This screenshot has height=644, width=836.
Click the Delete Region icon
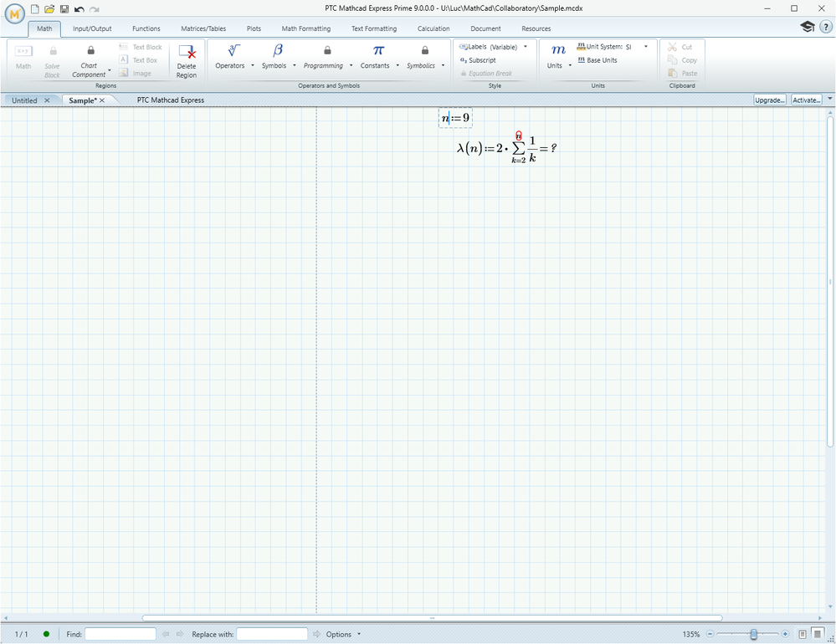(x=187, y=54)
